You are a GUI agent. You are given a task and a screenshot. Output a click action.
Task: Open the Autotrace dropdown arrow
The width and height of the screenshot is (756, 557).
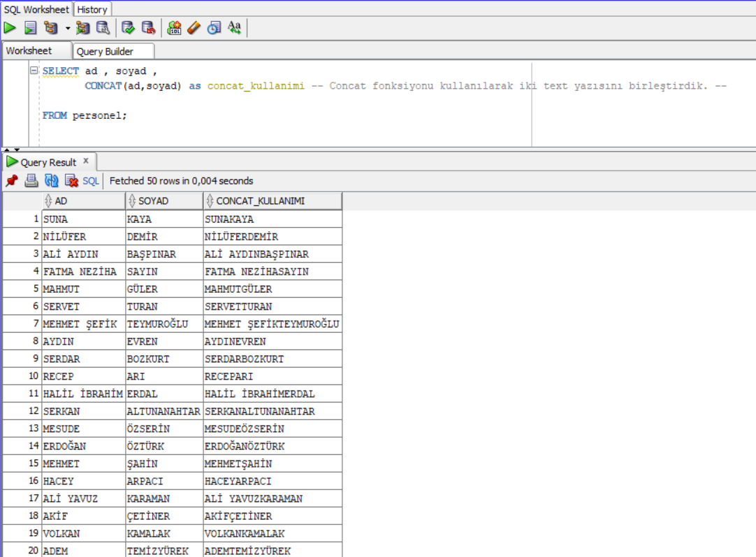tap(67, 28)
